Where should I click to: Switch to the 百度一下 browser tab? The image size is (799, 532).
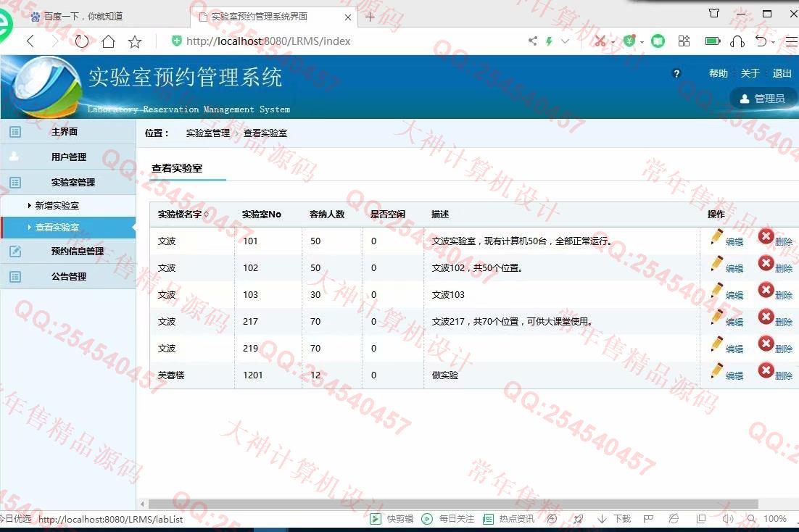(x=83, y=16)
